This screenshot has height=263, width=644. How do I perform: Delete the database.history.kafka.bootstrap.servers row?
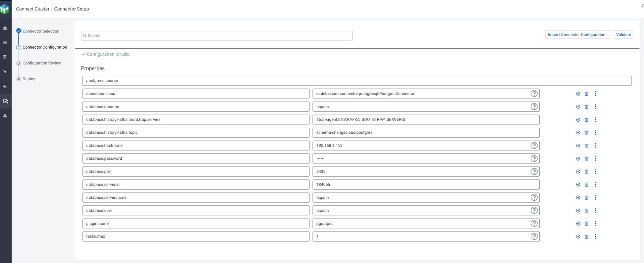tap(586, 120)
